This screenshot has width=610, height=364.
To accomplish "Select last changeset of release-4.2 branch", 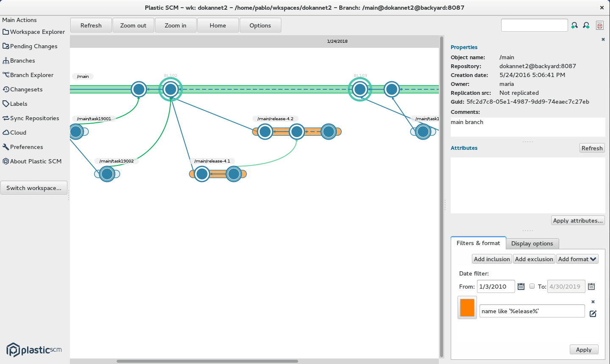I will (x=329, y=132).
